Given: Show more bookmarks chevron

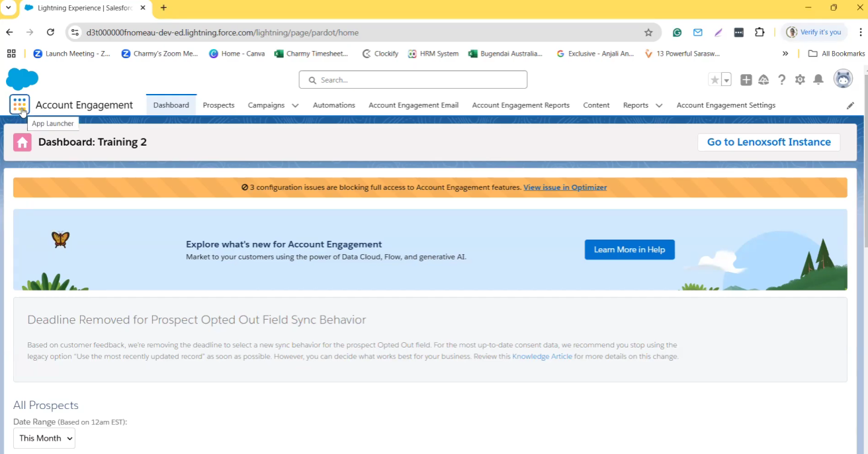Looking at the screenshot, I should coord(785,54).
